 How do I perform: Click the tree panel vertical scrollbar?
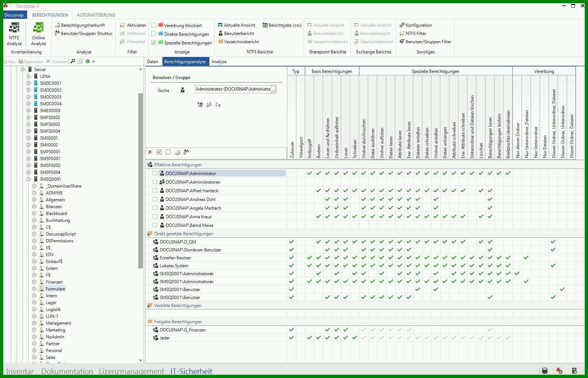pyautogui.click(x=140, y=180)
